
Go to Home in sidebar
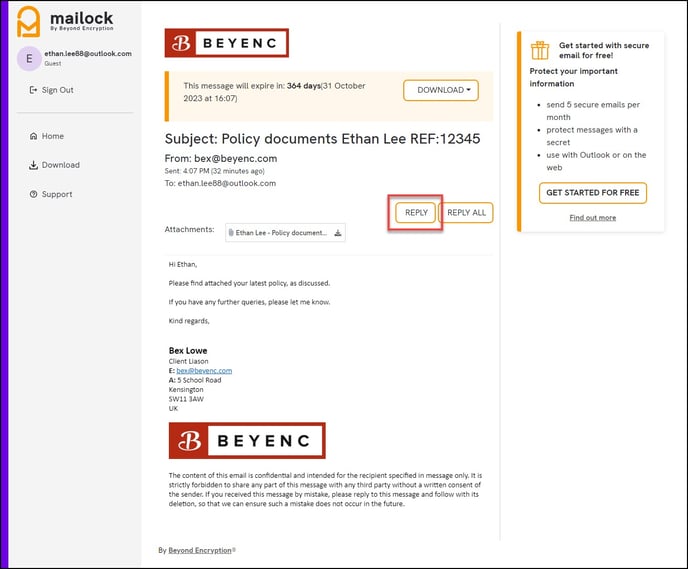click(x=47, y=136)
